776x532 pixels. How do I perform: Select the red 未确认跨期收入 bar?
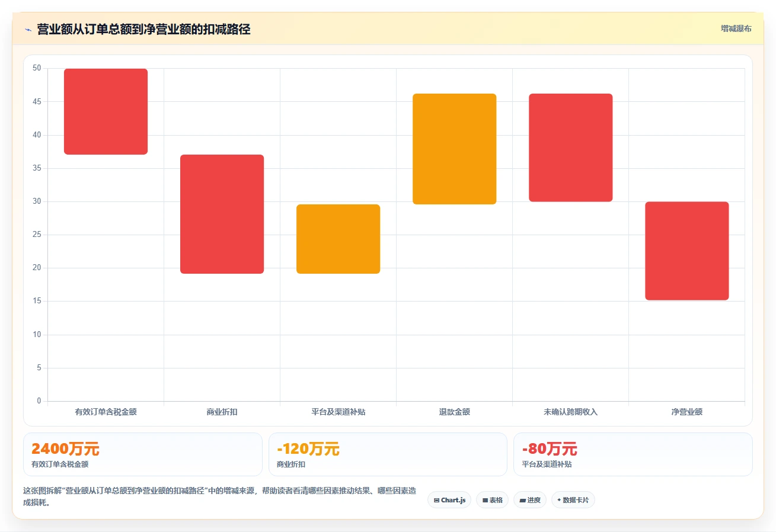click(570, 148)
